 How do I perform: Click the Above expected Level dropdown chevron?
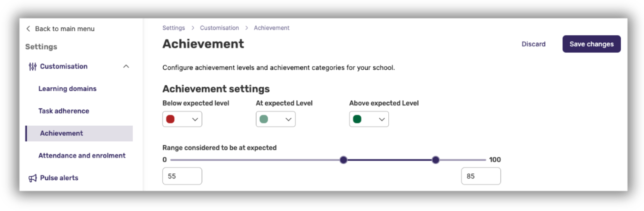381,119
